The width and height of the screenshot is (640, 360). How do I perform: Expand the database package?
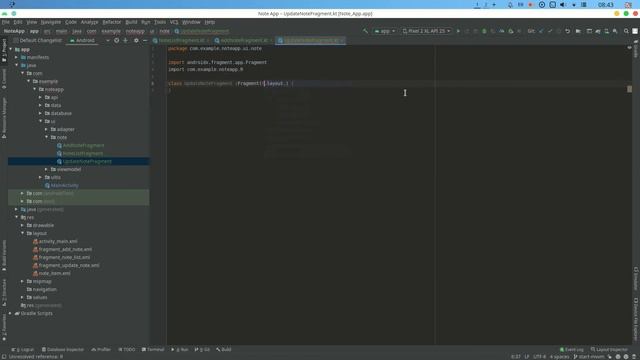40,113
